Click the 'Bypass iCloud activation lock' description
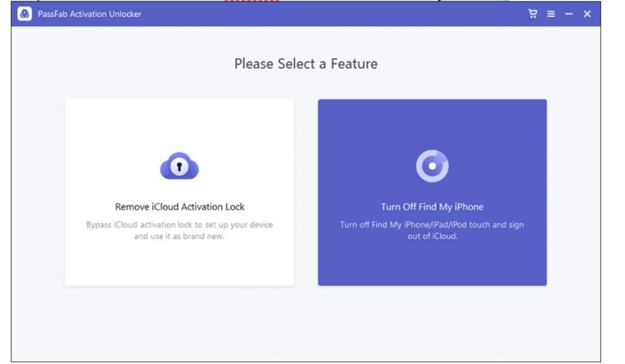Image resolution: width=625 pixels, height=364 pixels. click(x=179, y=230)
